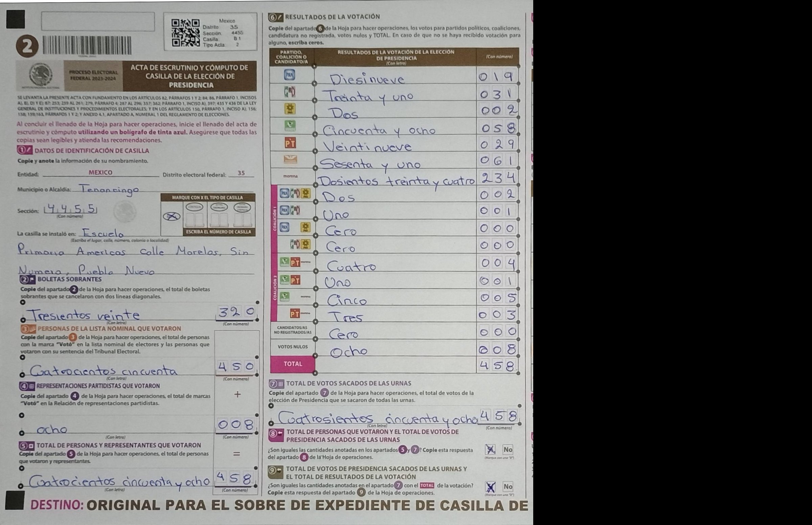Click the Destino Original para el Sobre footer
Image resolution: width=812 pixels, height=525 pixels.
click(279, 506)
